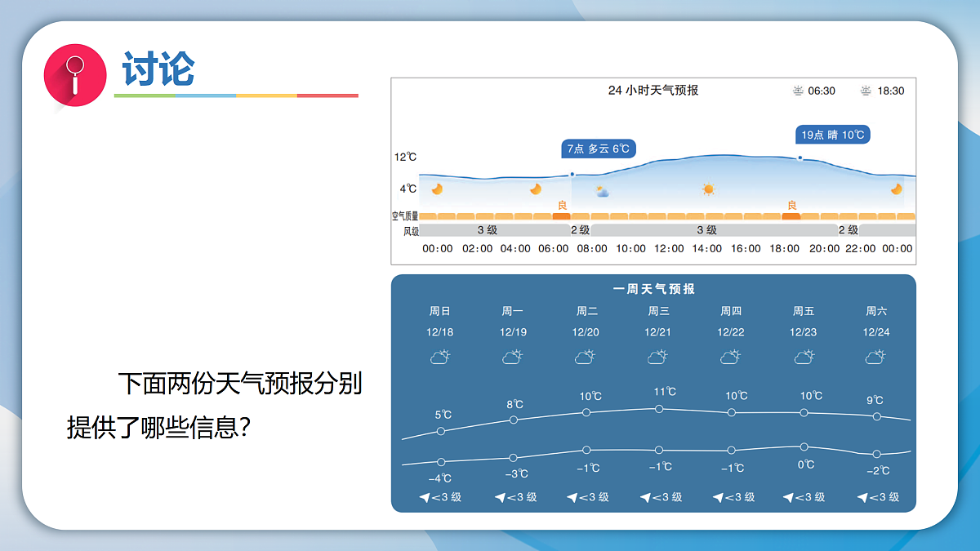Click the 16:00 time label
This screenshot has width=980, height=551.
coord(746,248)
